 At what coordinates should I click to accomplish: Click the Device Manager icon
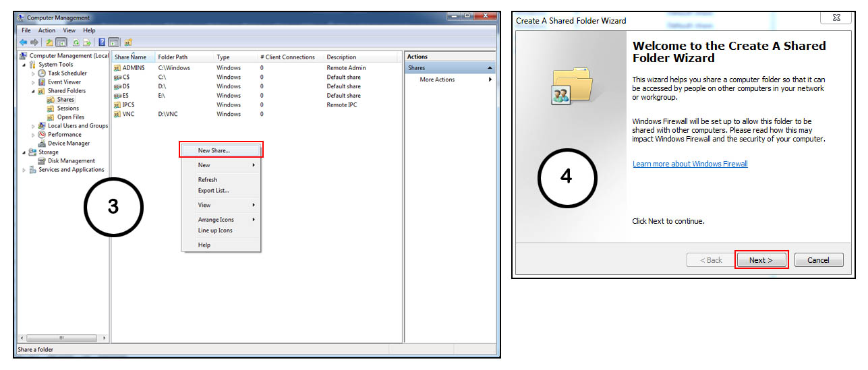point(42,143)
